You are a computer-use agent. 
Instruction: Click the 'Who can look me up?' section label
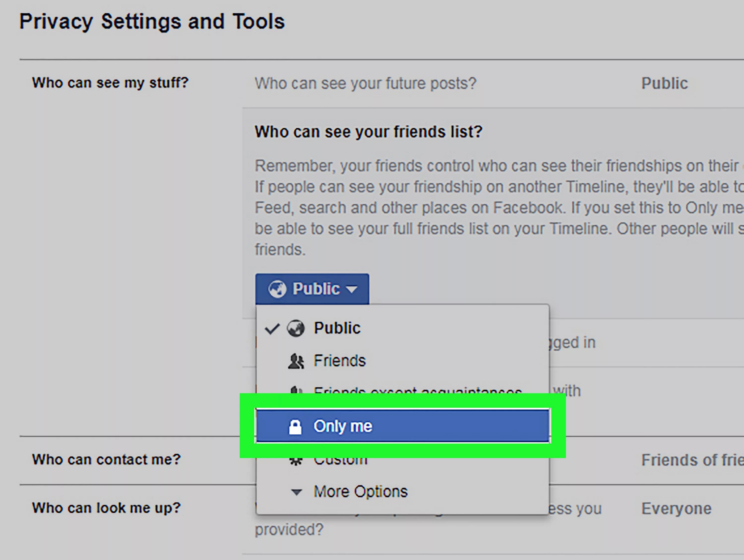pyautogui.click(x=106, y=508)
